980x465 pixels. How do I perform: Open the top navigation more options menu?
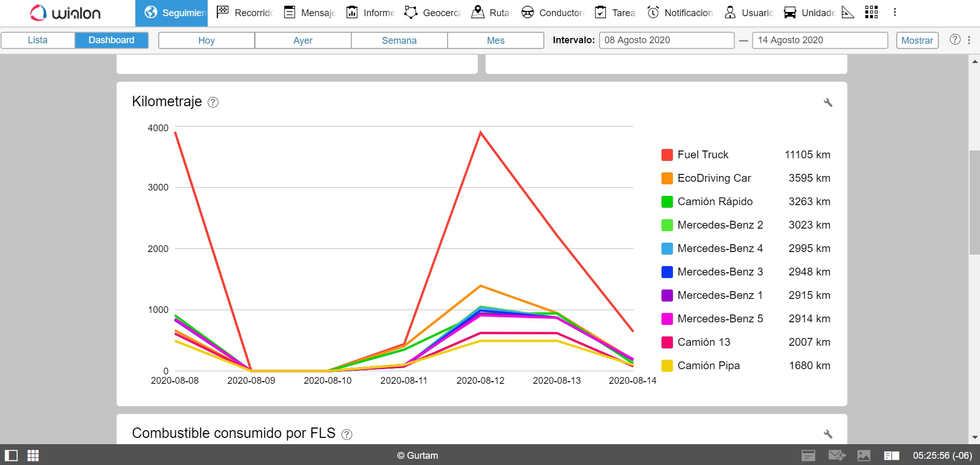pyautogui.click(x=895, y=12)
